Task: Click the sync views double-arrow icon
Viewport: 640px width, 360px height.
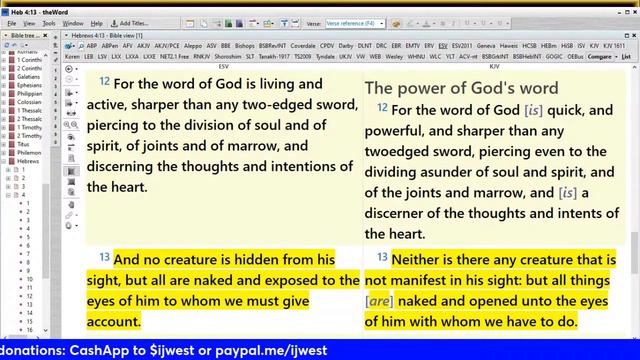Action: (71, 113)
